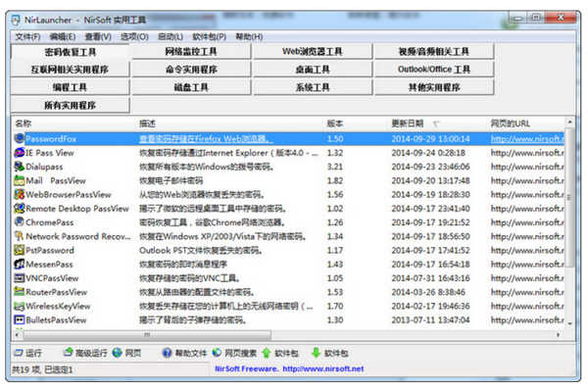Viewport: 588px width, 388px height.
Task: Open the 帮助(H) menu
Action: 249,36
